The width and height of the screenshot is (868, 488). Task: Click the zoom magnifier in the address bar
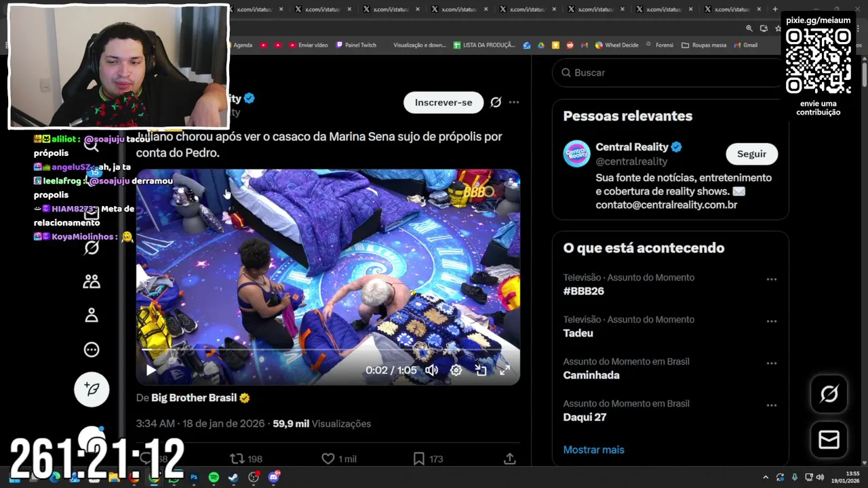(749, 28)
